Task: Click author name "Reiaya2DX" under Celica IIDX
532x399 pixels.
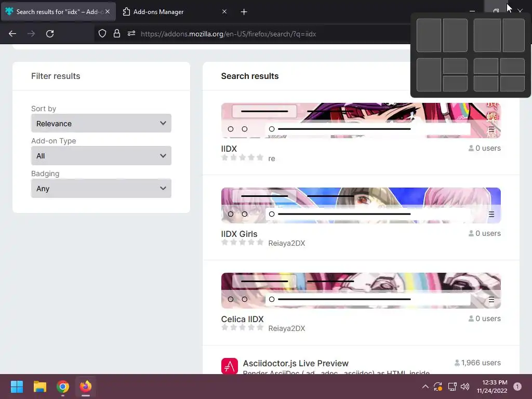Action: [287, 328]
